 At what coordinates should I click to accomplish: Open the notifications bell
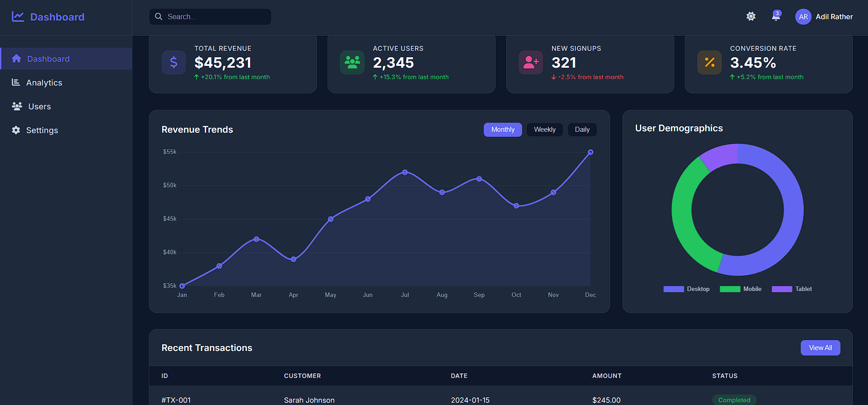tap(776, 16)
